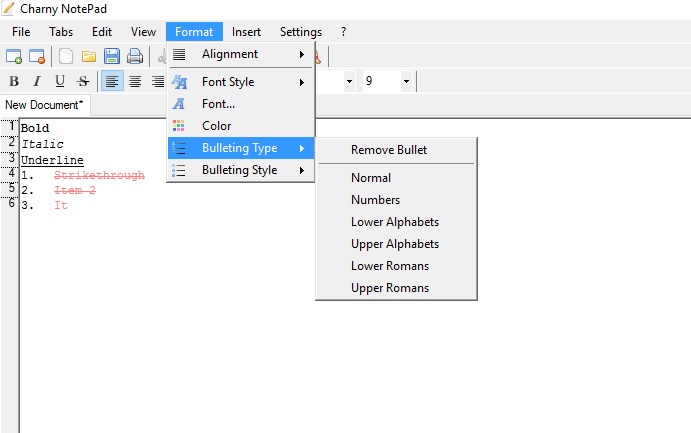This screenshot has width=691, height=433.
Task: Open the Edit menu
Action: point(102,32)
